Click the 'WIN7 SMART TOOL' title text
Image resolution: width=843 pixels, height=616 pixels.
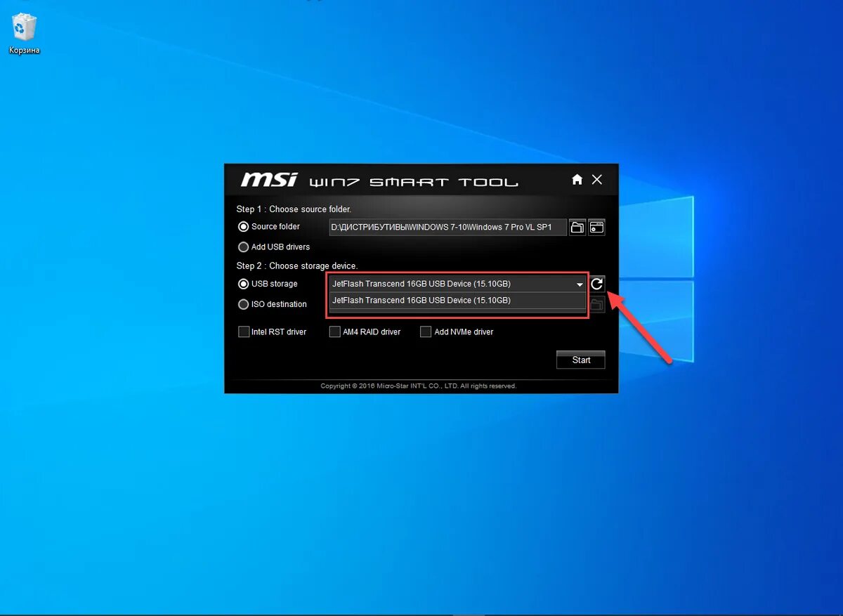point(414,182)
